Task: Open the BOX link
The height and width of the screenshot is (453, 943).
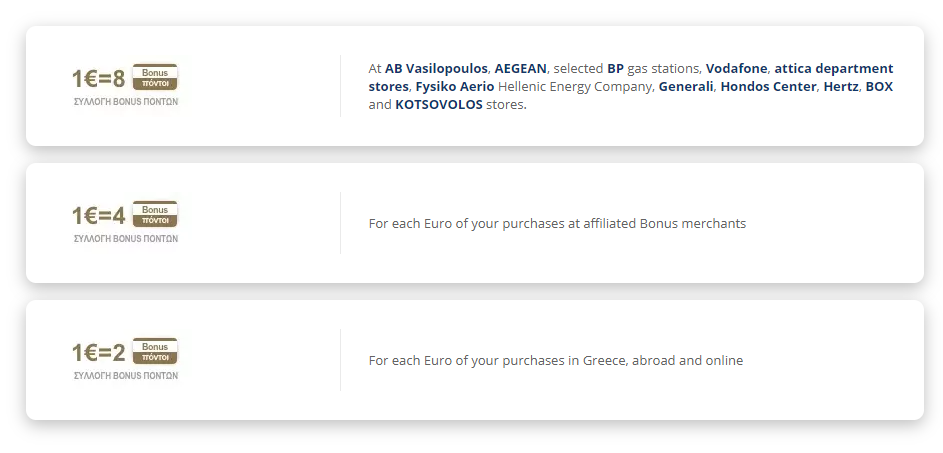Action: 879,87
